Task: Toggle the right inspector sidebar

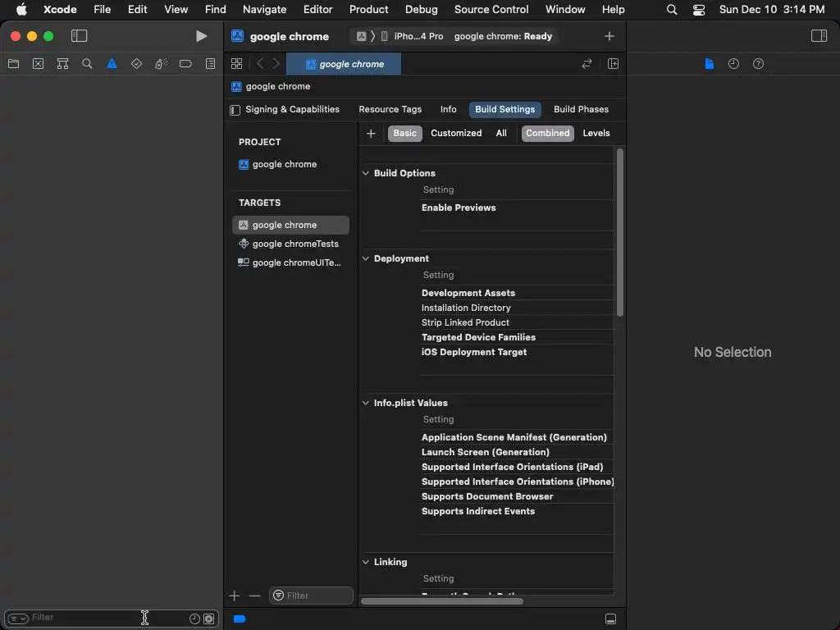Action: [819, 36]
